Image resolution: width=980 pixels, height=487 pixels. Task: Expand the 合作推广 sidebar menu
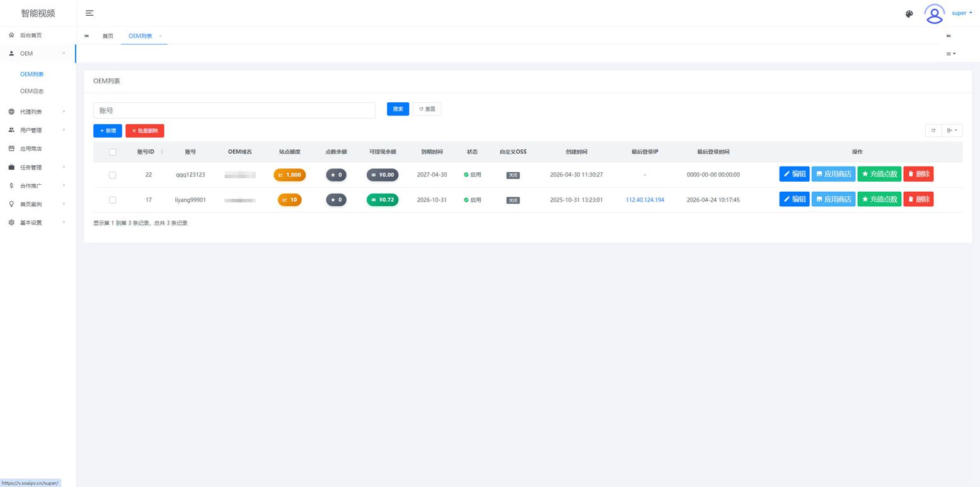(x=38, y=185)
